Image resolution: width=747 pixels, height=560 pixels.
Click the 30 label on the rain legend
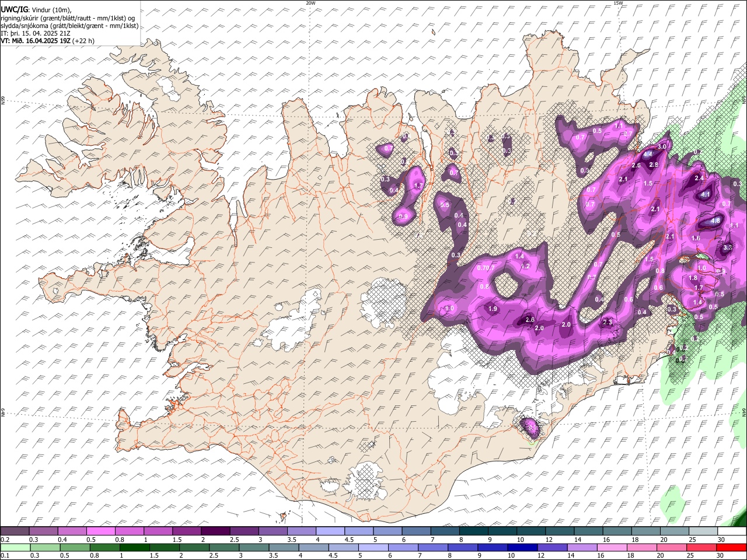click(x=721, y=555)
